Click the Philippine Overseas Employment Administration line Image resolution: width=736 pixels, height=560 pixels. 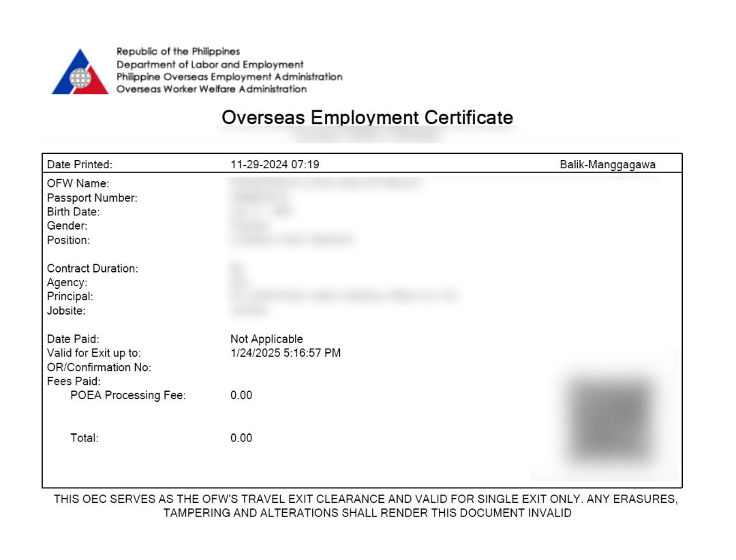[x=229, y=77]
